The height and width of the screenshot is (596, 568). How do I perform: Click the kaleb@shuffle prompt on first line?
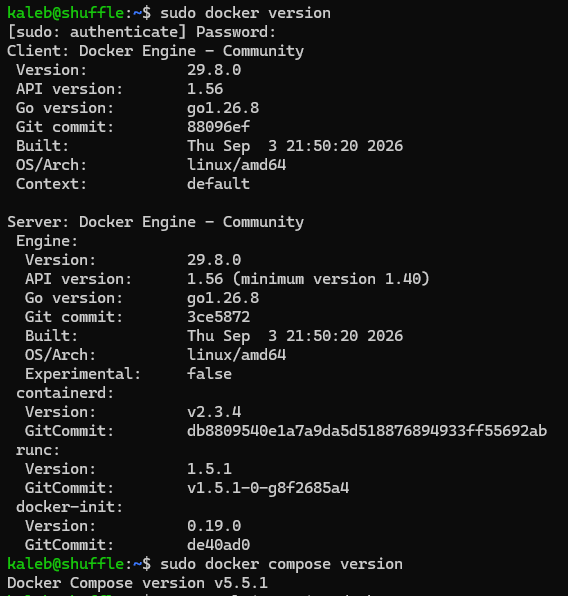(65, 13)
